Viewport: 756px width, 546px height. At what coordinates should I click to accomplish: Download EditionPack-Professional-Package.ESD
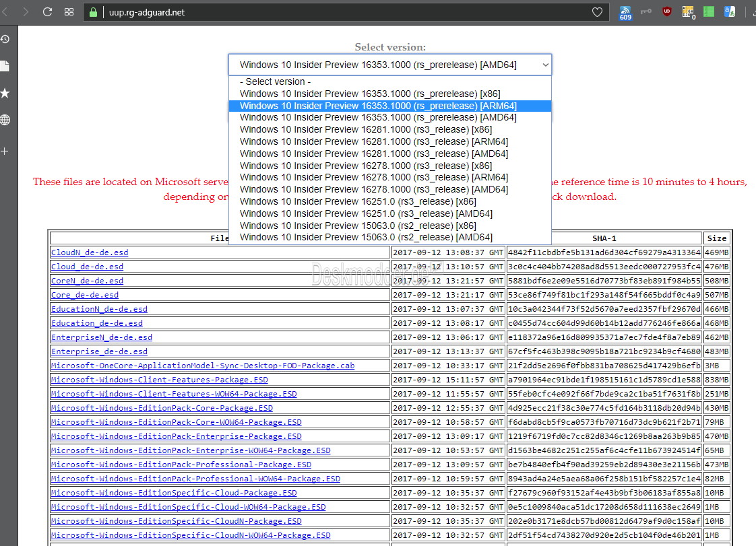[181, 465]
